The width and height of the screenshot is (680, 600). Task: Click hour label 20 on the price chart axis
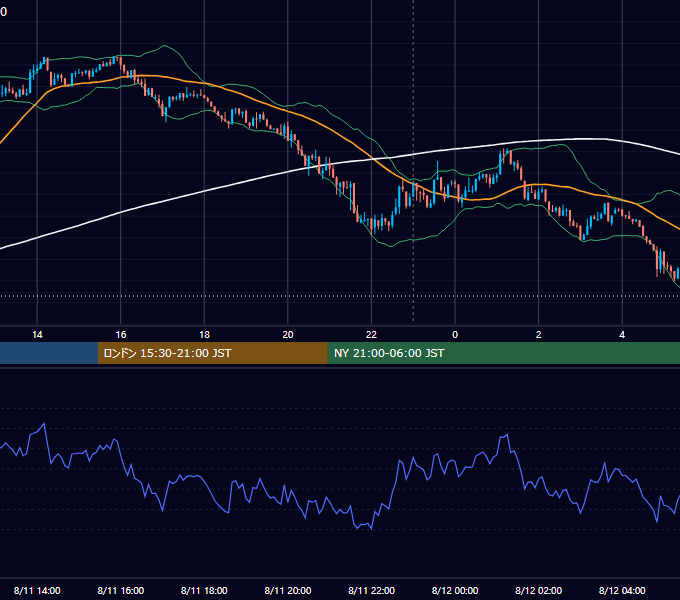pyautogui.click(x=288, y=335)
